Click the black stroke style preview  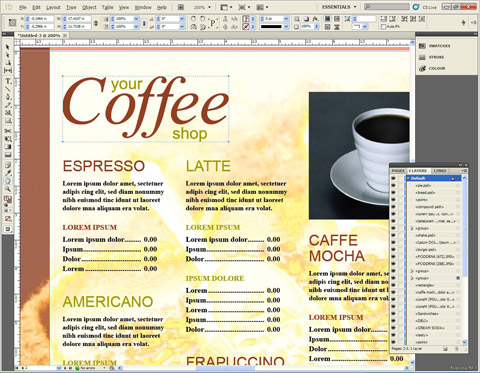(x=271, y=27)
